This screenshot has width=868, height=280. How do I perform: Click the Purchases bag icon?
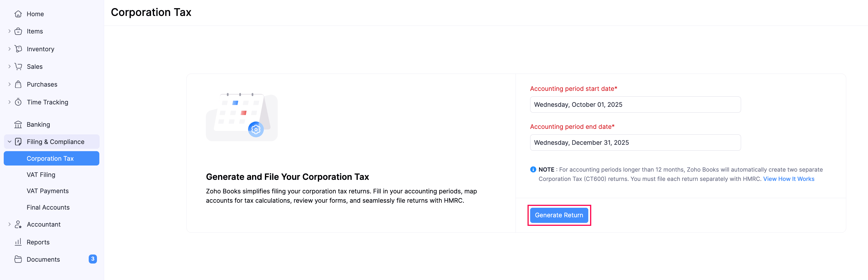coord(18,84)
